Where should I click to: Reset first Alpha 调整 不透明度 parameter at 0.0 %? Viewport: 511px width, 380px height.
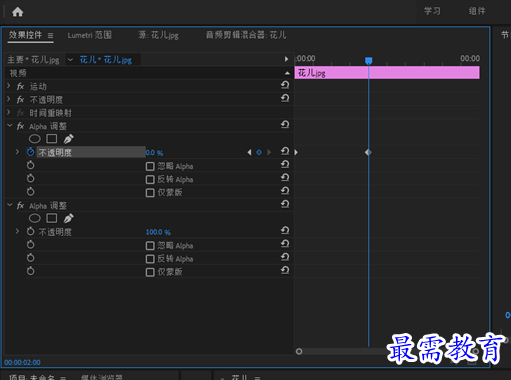[285, 151]
